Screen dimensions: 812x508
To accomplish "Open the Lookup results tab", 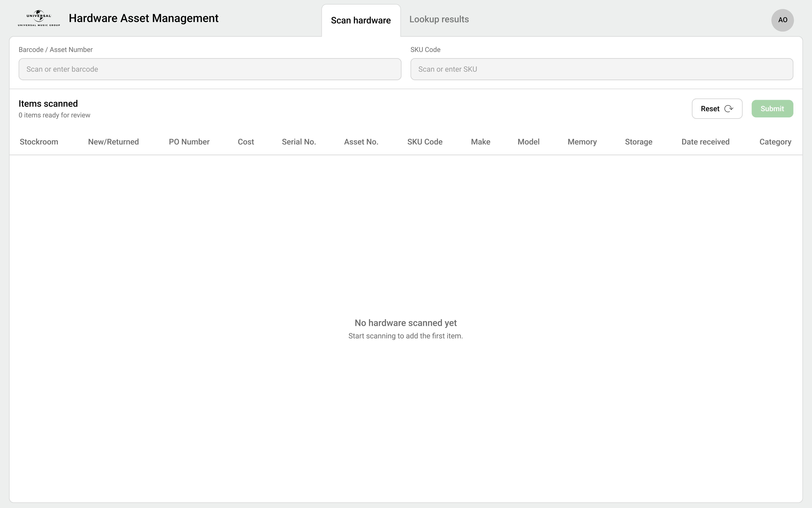I will pyautogui.click(x=439, y=19).
